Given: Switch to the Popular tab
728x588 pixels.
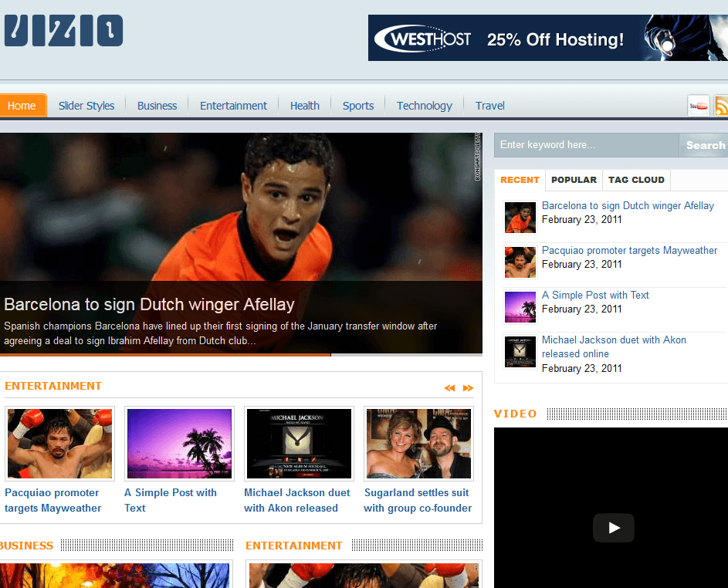Looking at the screenshot, I should pyautogui.click(x=574, y=180).
